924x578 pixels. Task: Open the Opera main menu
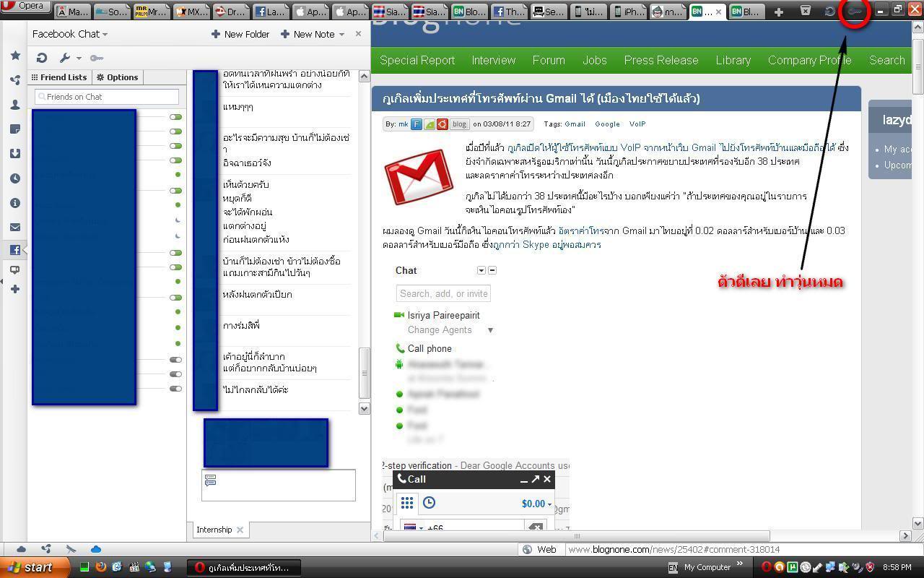coord(25,6)
